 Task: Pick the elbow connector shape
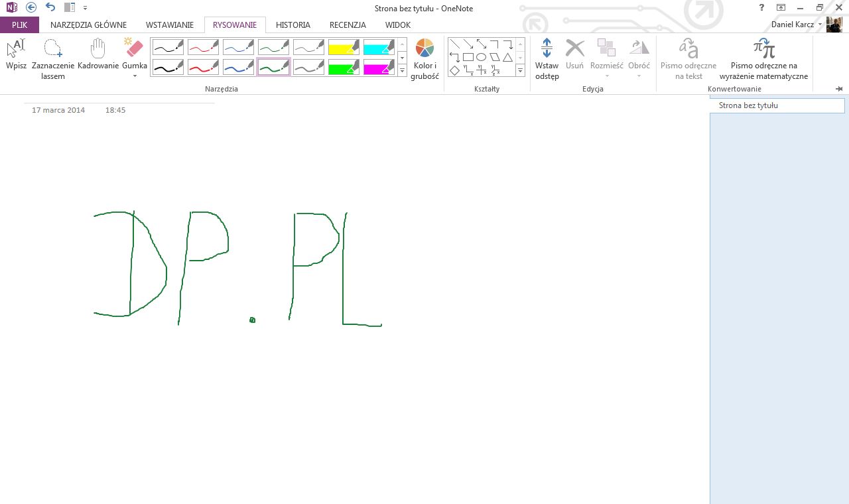[x=494, y=44]
